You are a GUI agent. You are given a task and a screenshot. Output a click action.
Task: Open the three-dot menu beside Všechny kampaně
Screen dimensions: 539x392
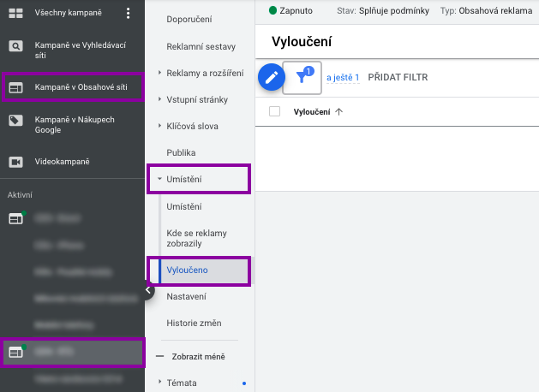(128, 13)
